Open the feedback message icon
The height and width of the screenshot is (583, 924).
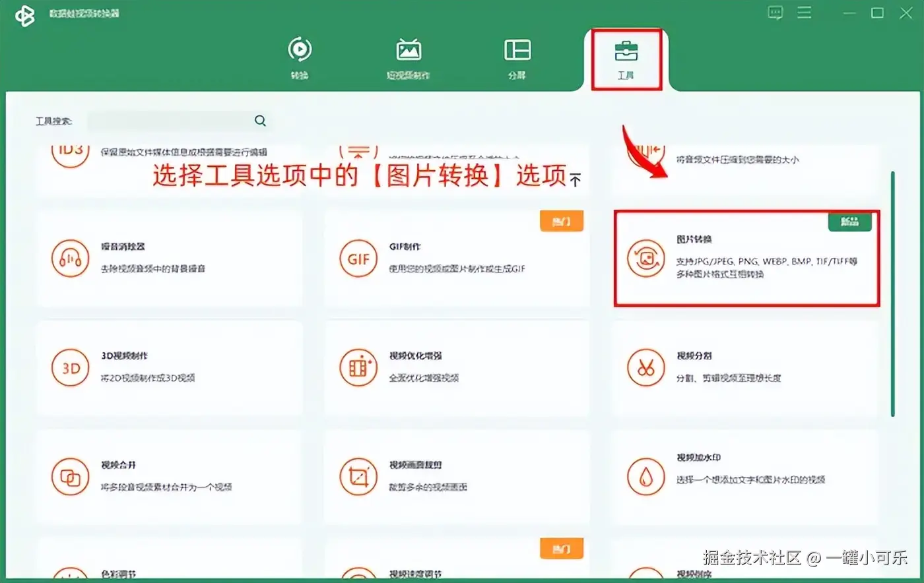tap(775, 13)
